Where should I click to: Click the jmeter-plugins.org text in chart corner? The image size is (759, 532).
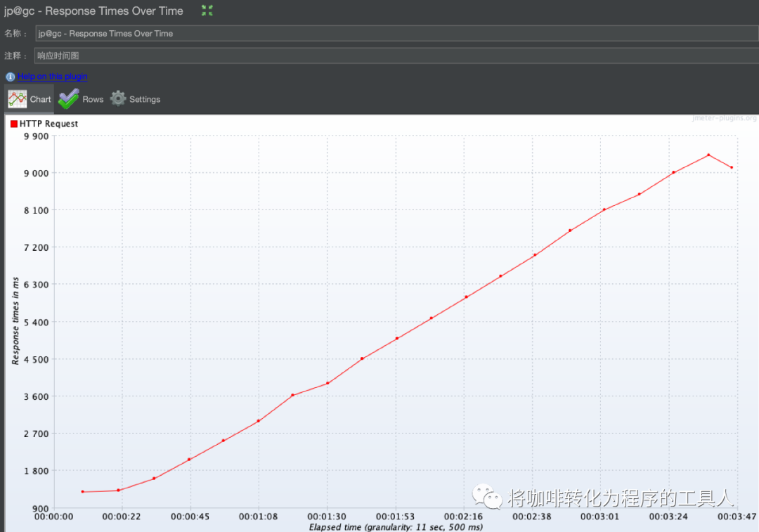pos(724,118)
